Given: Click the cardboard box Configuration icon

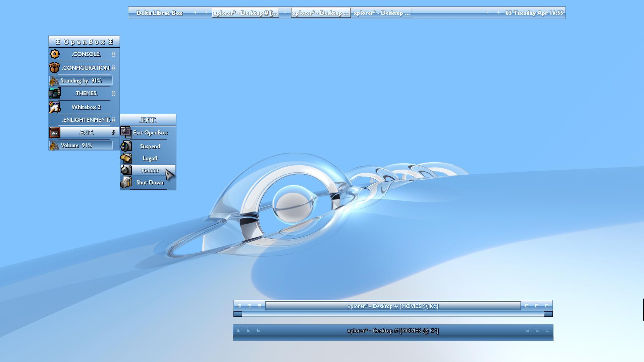Looking at the screenshot, I should click(x=54, y=68).
